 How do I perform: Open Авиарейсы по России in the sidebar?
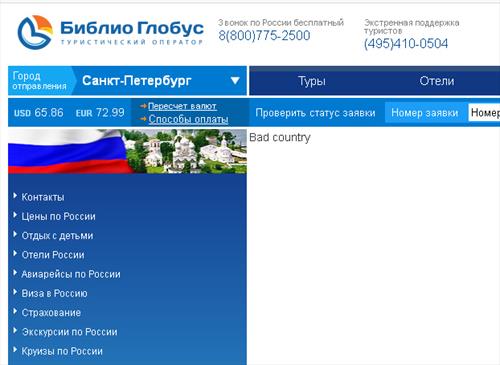(71, 274)
